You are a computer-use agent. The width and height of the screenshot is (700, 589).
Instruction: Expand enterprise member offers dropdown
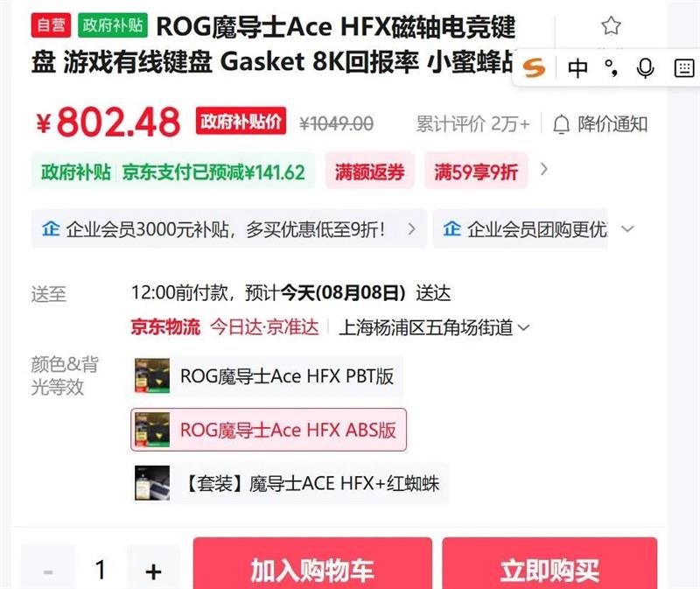click(626, 229)
